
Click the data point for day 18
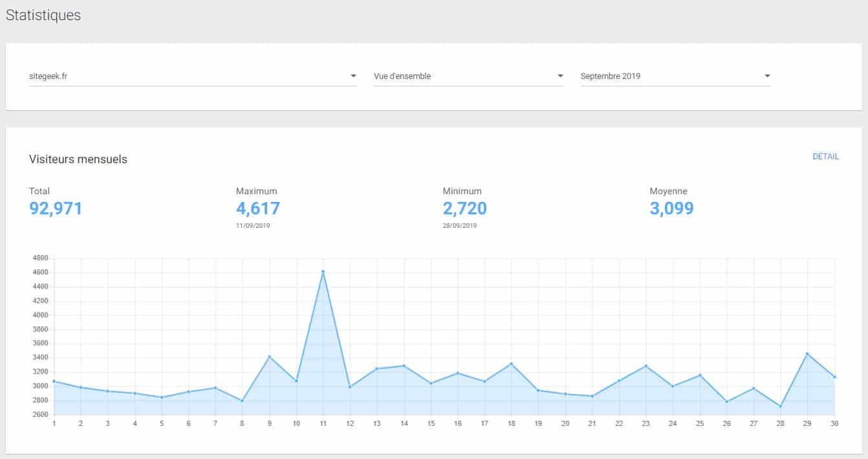click(x=511, y=363)
